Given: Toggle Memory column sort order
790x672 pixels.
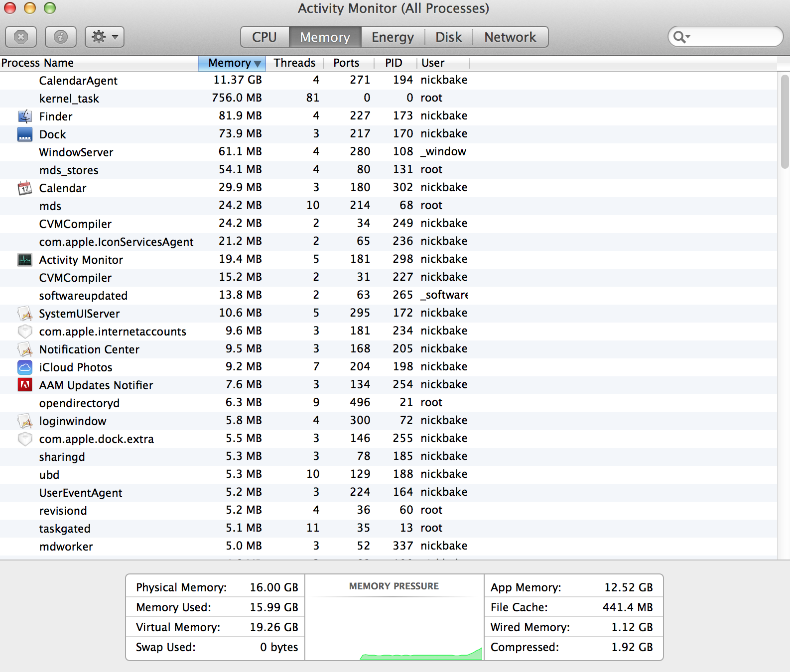Looking at the screenshot, I should [x=232, y=63].
